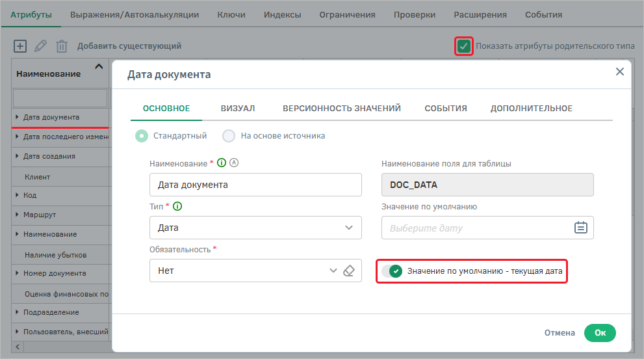Click the horizontal scrollbar left arrow
Image resolution: width=644 pixels, height=359 pixels.
pos(18,347)
